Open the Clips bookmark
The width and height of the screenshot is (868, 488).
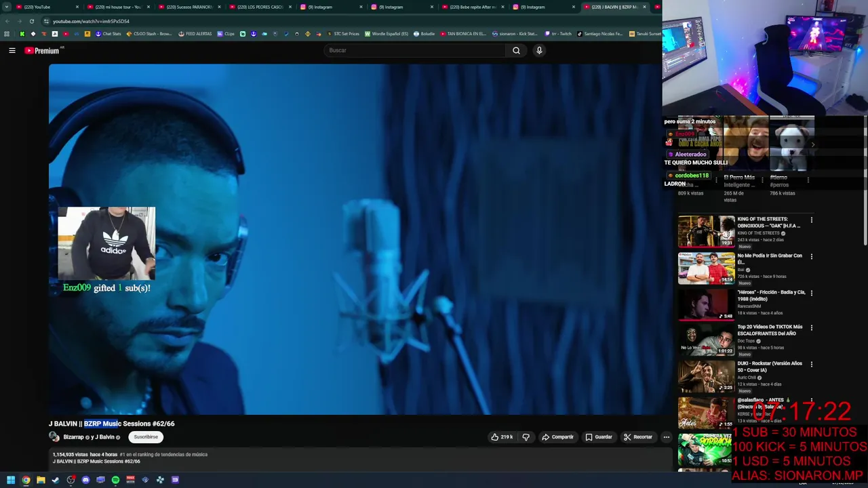pos(226,33)
